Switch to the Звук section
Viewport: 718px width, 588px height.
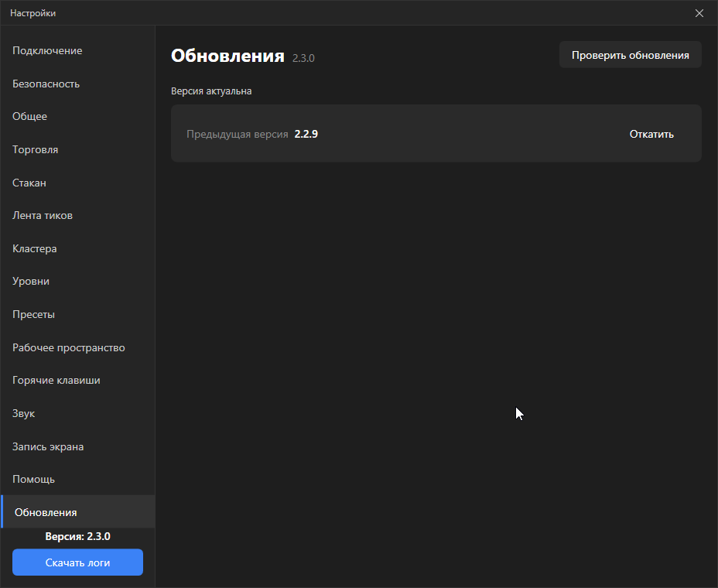click(78, 413)
